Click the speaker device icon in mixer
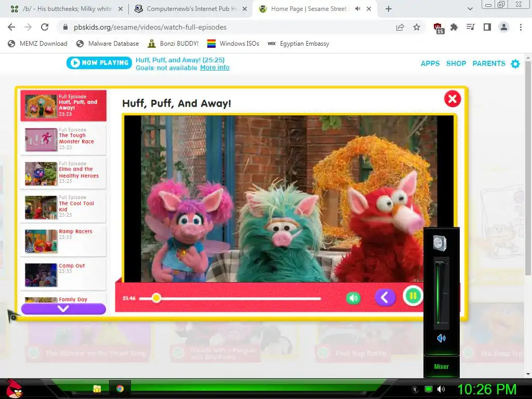532x399 pixels. 440,243
